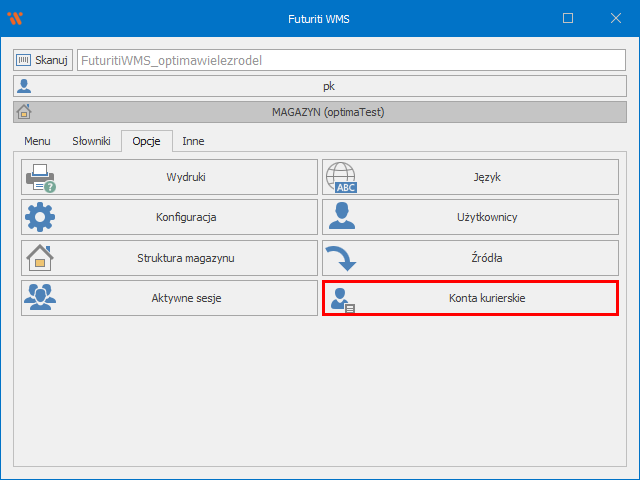
Task: Select the Opcje tab
Action: [x=146, y=142]
